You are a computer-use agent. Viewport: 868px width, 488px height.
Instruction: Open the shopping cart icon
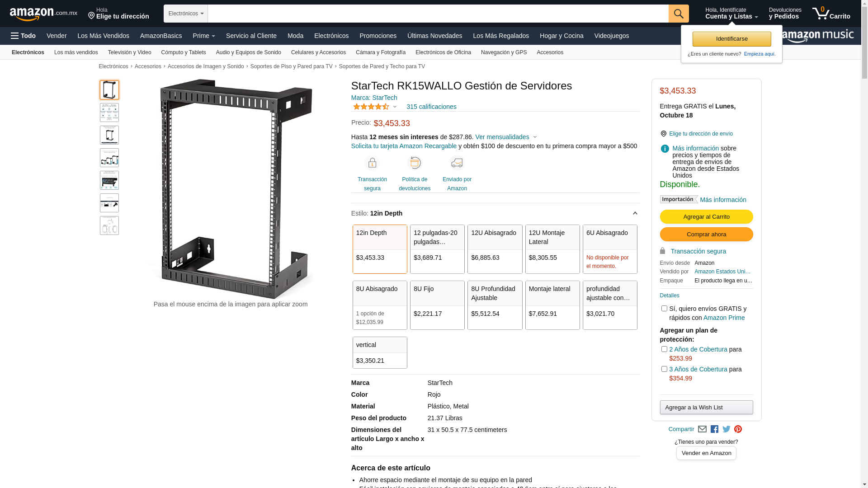(831, 13)
